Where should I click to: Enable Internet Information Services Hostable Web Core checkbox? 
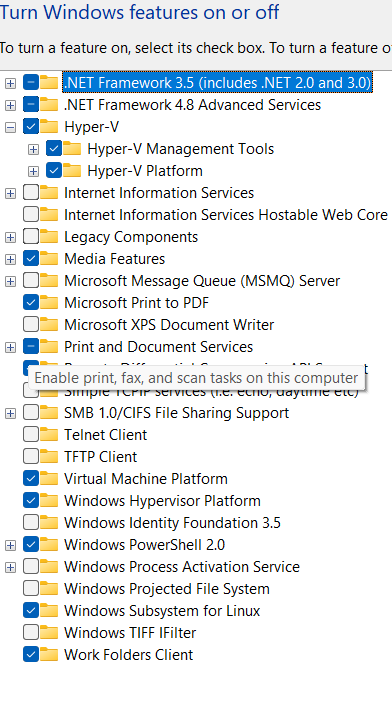pyautogui.click(x=31, y=215)
